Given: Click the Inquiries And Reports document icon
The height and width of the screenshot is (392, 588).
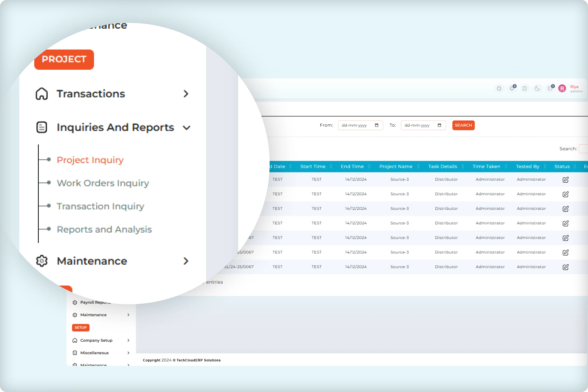Looking at the screenshot, I should (x=41, y=127).
